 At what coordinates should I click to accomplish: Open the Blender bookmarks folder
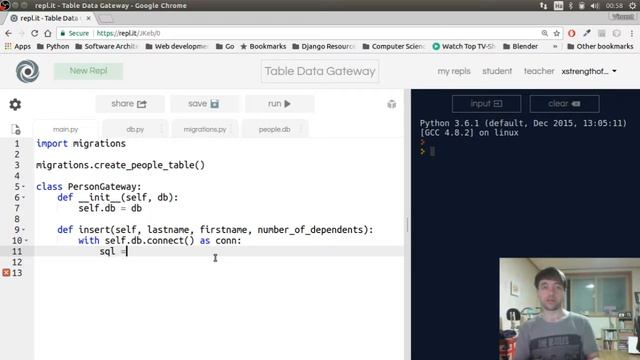pos(520,47)
